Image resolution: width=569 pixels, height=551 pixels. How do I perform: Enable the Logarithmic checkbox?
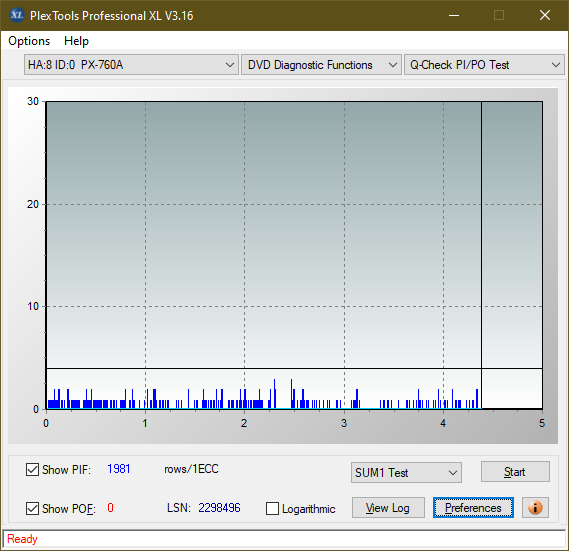pyautogui.click(x=272, y=508)
